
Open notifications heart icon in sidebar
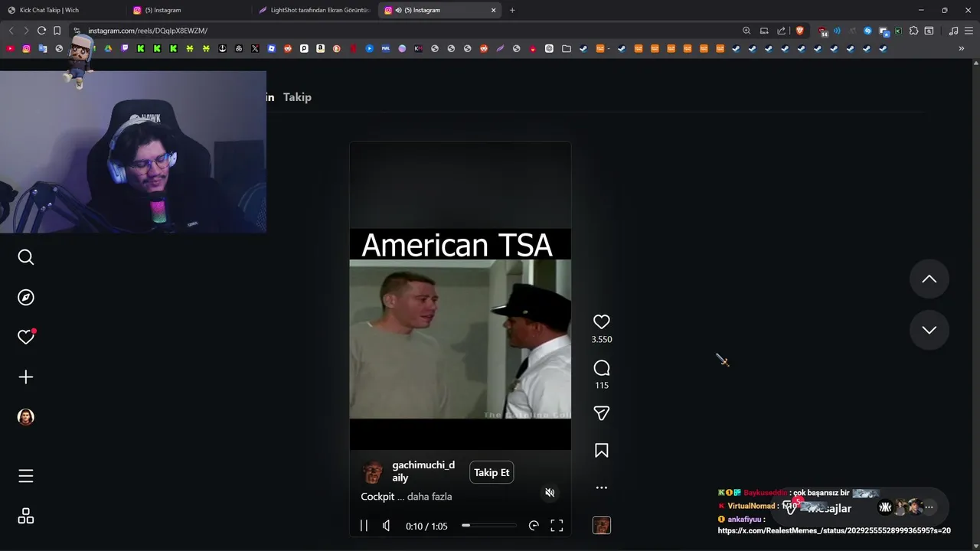click(x=26, y=337)
